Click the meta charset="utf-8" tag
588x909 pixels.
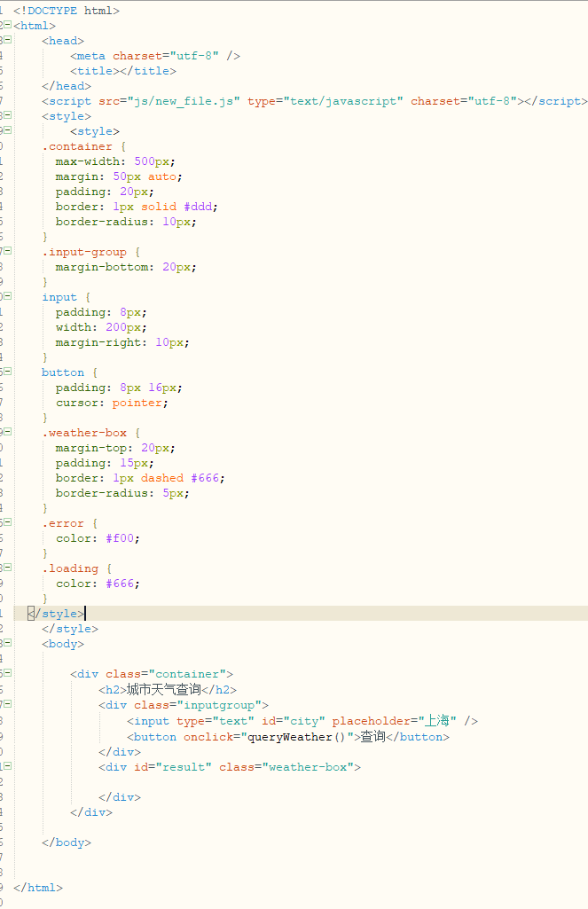[x=155, y=56]
